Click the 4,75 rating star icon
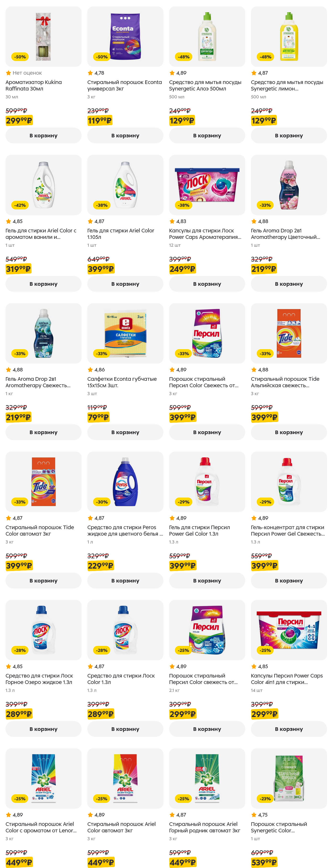 [254, 814]
